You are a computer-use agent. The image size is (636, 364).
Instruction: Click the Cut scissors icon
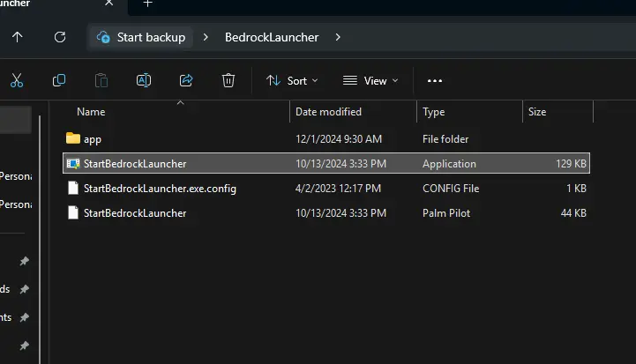[x=17, y=80]
